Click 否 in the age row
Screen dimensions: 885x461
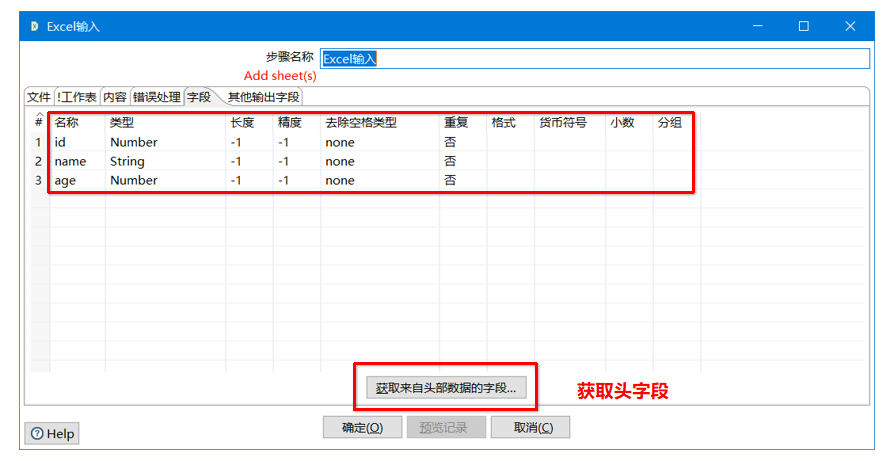point(463,181)
